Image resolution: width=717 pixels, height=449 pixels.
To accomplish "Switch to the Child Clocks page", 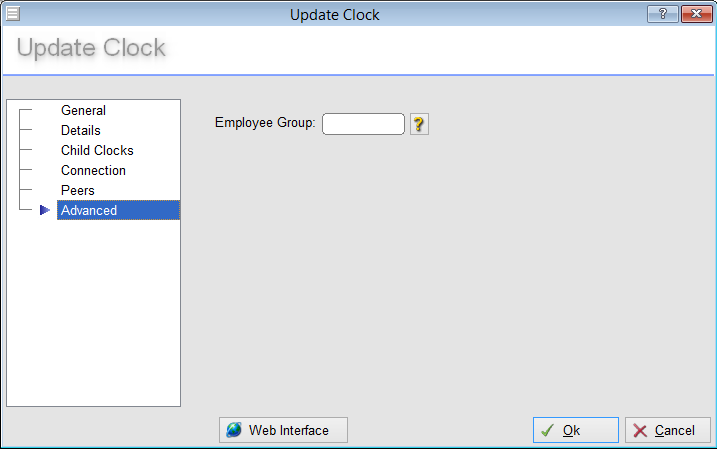I will [x=97, y=151].
